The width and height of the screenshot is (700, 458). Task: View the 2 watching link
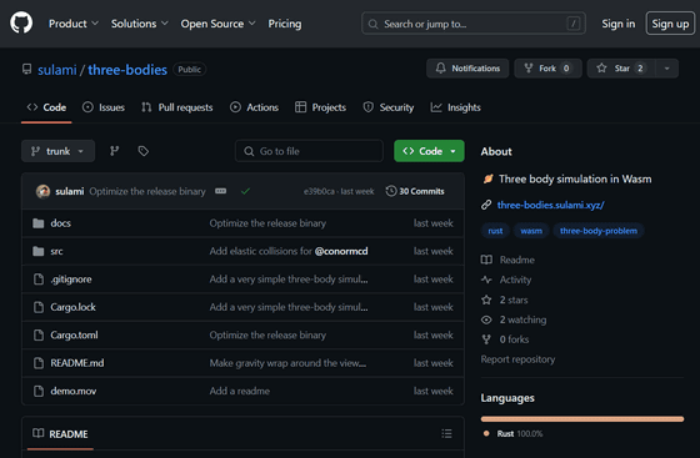(514, 320)
